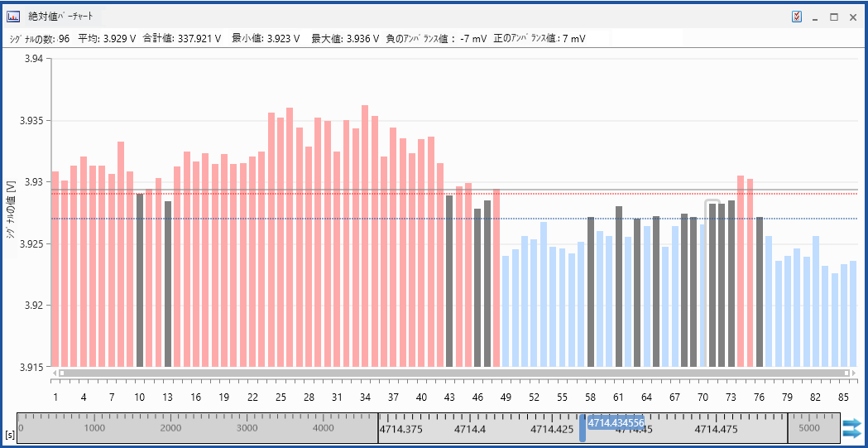Screen dimensions: 868x448
Task: Close the bar chart window
Action: tap(852, 17)
